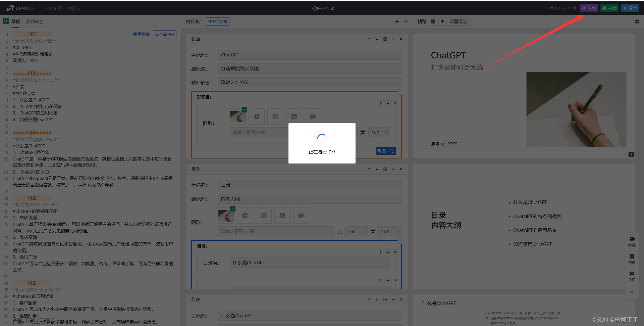Move the 封面 card up

coord(369,39)
